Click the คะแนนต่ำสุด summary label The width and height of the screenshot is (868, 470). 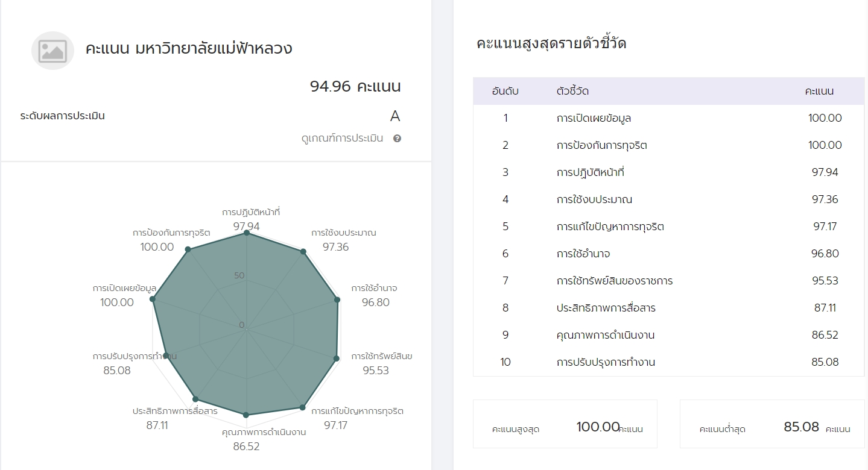[723, 430]
